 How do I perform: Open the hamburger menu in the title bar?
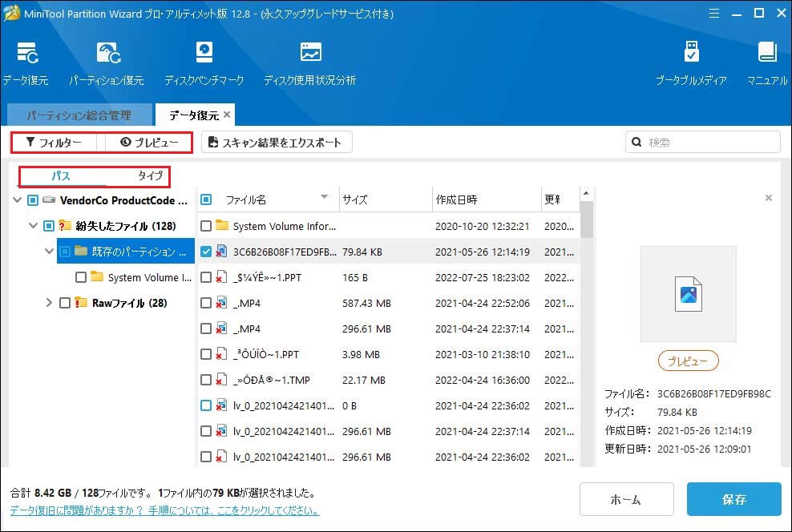pos(713,14)
